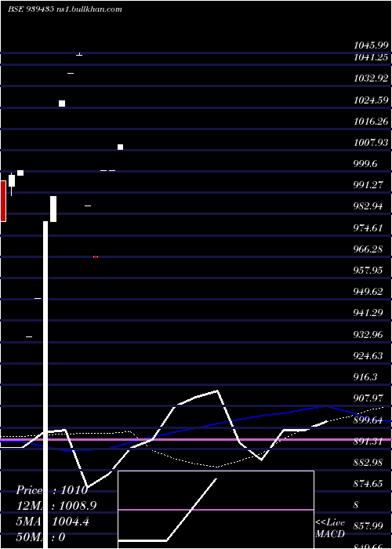This screenshot has width=392, height=549.
Task: Click the 891.31 price axis label
Action: coord(368,442)
